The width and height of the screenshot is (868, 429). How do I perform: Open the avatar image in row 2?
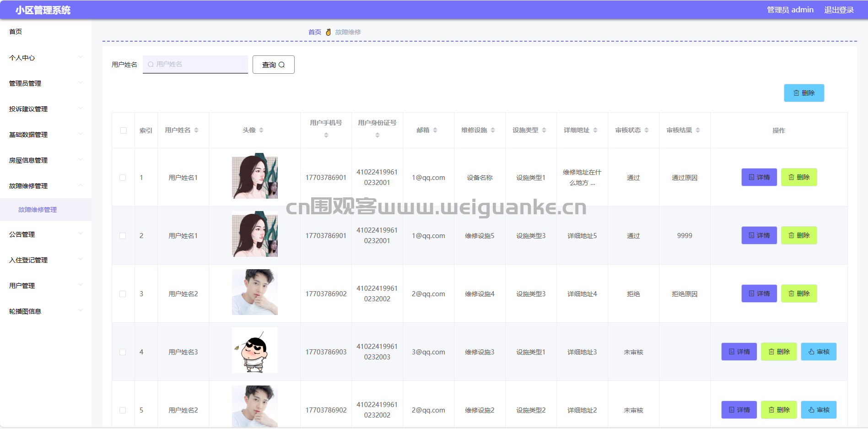click(x=255, y=234)
